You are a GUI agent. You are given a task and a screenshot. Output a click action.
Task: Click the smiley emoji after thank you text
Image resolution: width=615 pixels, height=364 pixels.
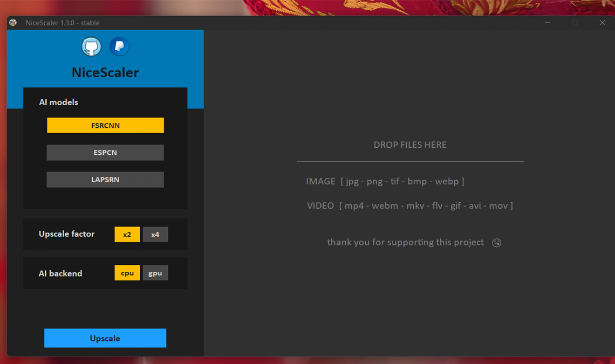pyautogui.click(x=496, y=243)
